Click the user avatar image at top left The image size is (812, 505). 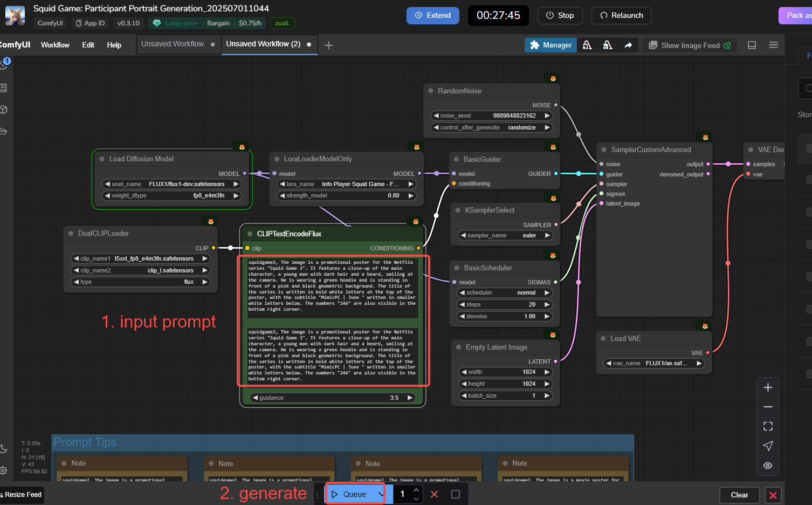(x=15, y=16)
